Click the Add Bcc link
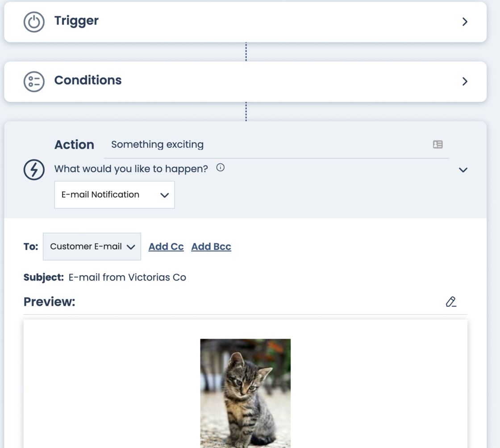This screenshot has height=448, width=500. (x=211, y=247)
